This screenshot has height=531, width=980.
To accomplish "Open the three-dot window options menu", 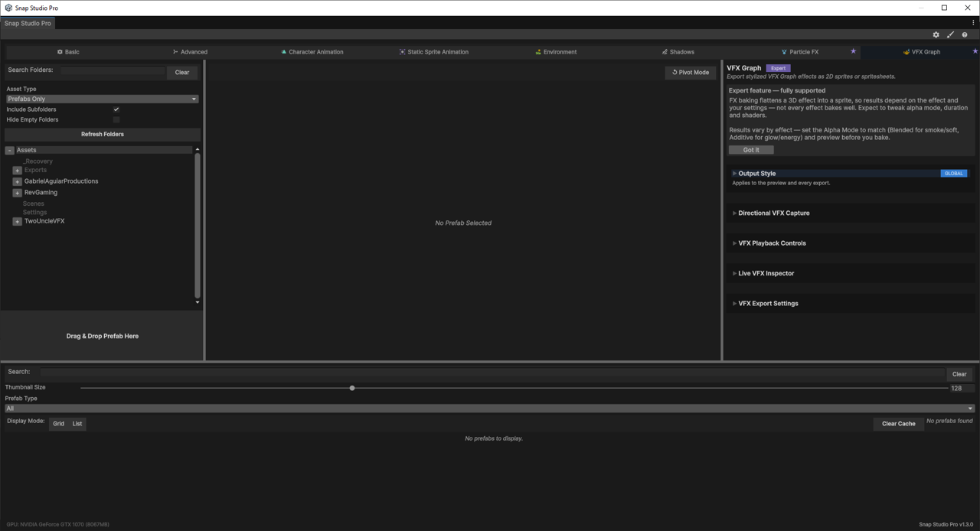I will (x=973, y=23).
